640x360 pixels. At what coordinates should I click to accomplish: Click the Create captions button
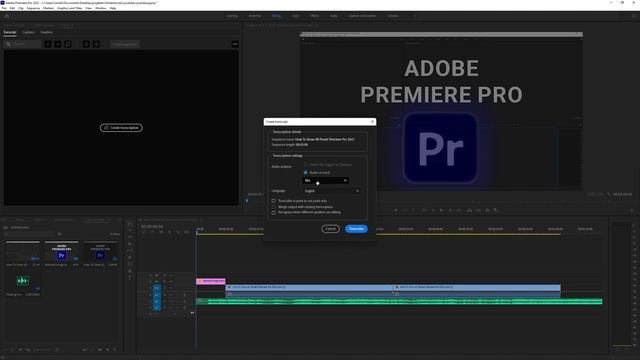(125, 44)
